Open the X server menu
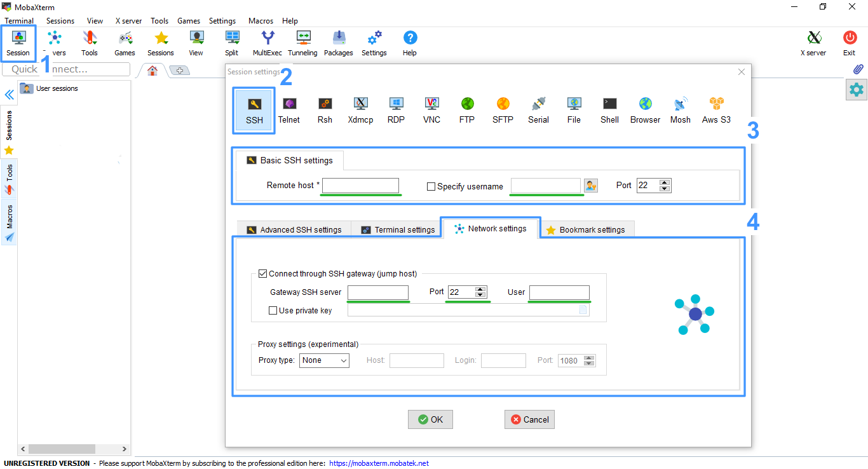This screenshot has height=469, width=868. pyautogui.click(x=129, y=21)
